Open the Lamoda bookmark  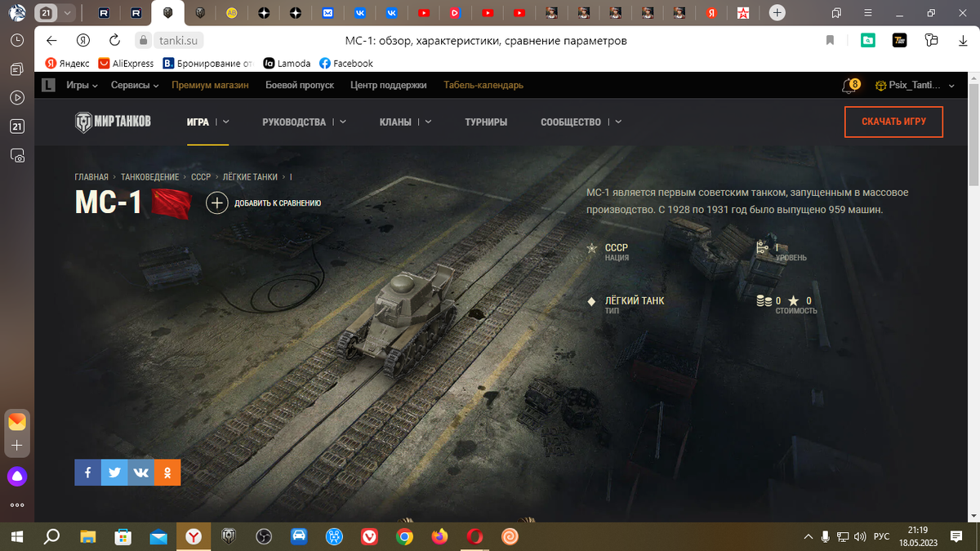pos(287,63)
